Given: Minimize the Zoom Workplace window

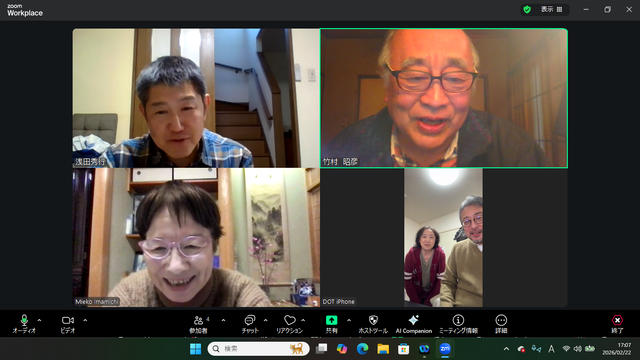Looking at the screenshot, I should (586, 9).
